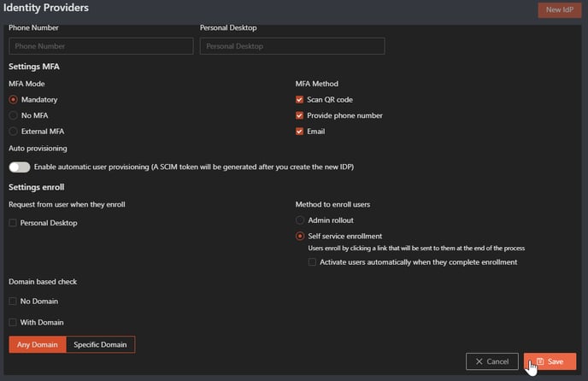This screenshot has width=588, height=381.
Task: Click the Cancel button
Action: (492, 361)
